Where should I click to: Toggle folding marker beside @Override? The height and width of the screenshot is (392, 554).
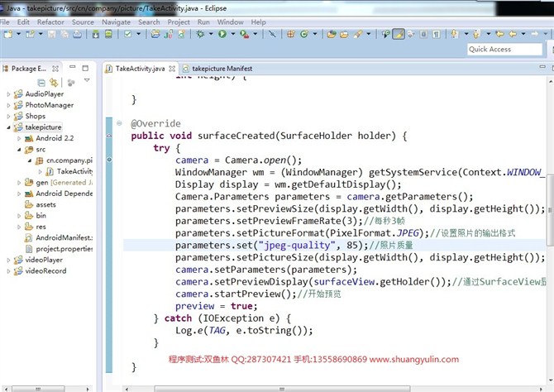tap(119, 123)
